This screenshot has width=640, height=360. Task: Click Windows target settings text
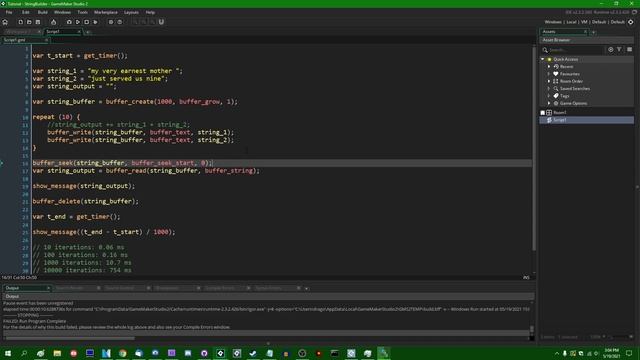553,22
